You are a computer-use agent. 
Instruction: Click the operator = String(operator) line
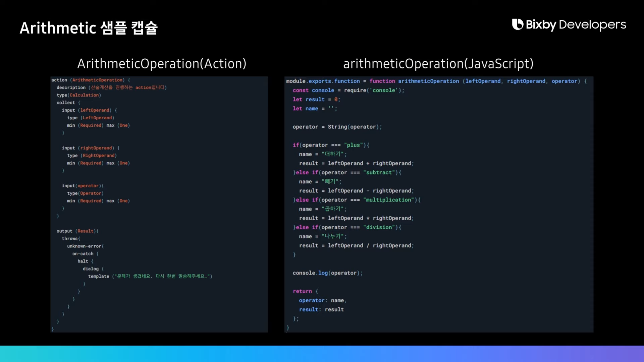(x=337, y=127)
